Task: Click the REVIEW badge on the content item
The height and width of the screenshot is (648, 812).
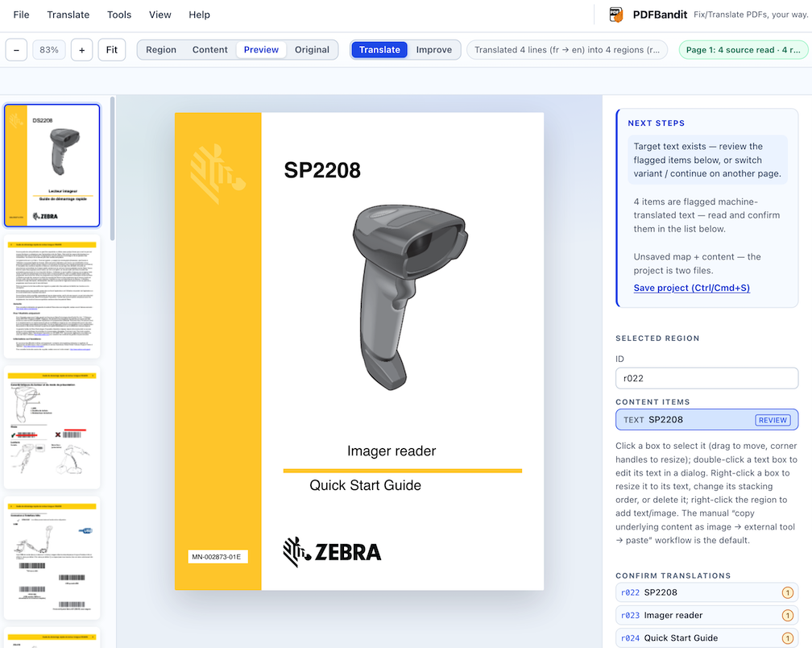Action: click(x=773, y=420)
